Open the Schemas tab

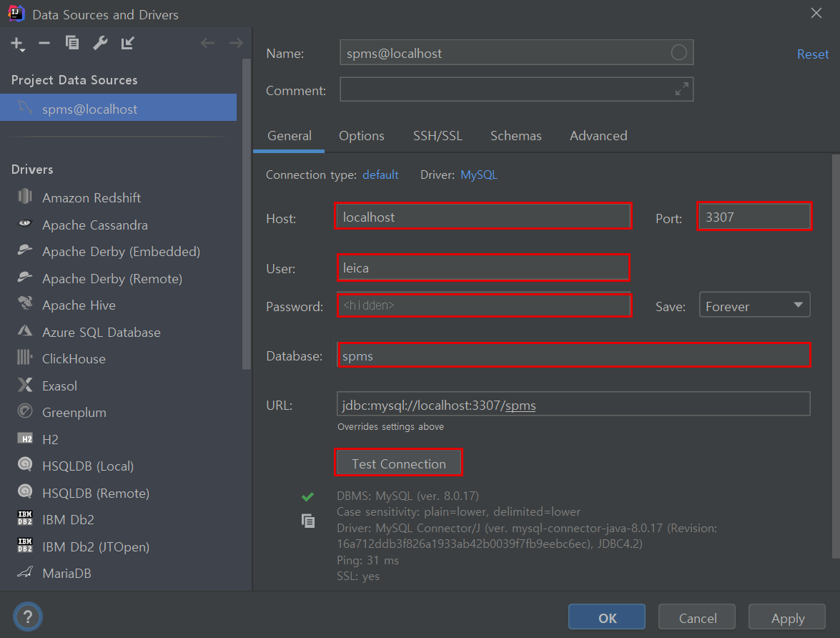516,136
